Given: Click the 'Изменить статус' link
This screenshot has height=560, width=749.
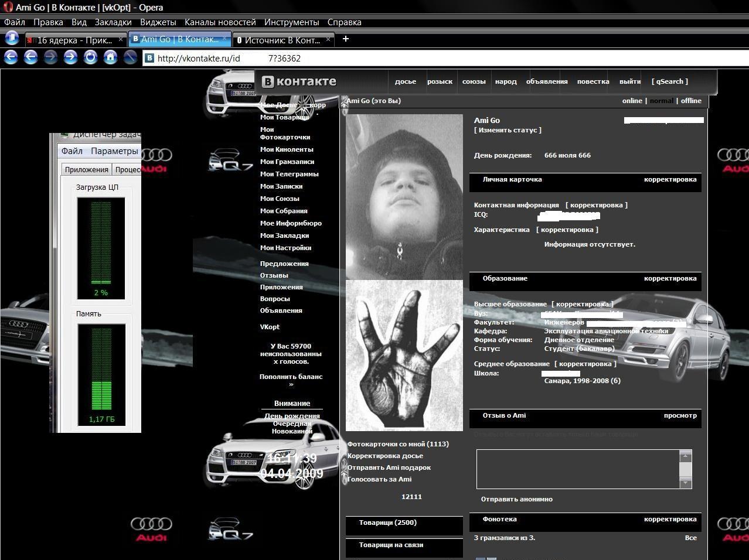Looking at the screenshot, I should click(x=508, y=130).
